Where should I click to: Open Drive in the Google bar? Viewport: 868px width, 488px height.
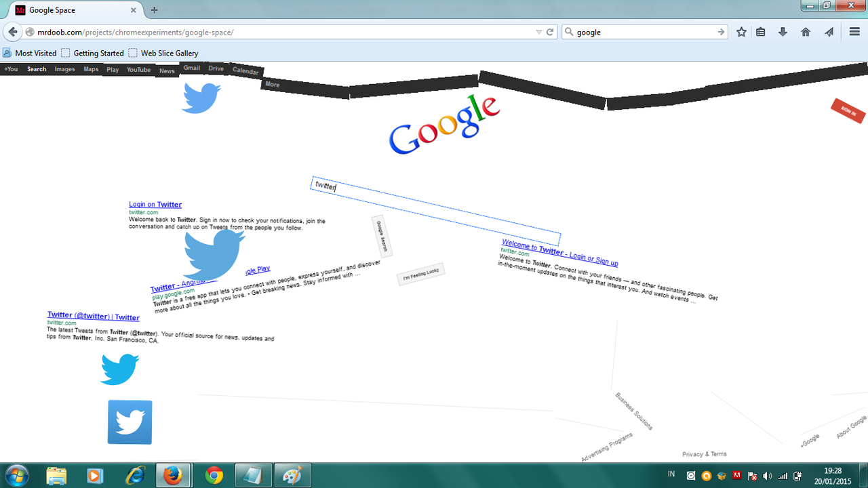pyautogui.click(x=216, y=68)
